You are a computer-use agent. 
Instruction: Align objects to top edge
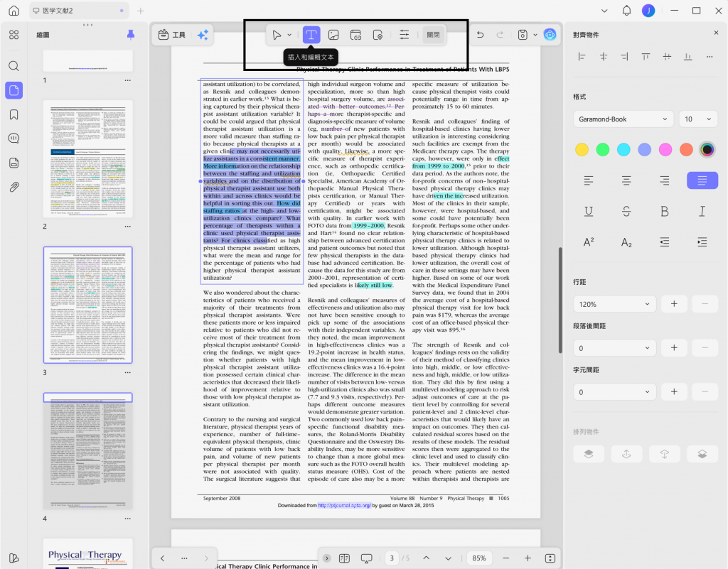[x=646, y=57]
